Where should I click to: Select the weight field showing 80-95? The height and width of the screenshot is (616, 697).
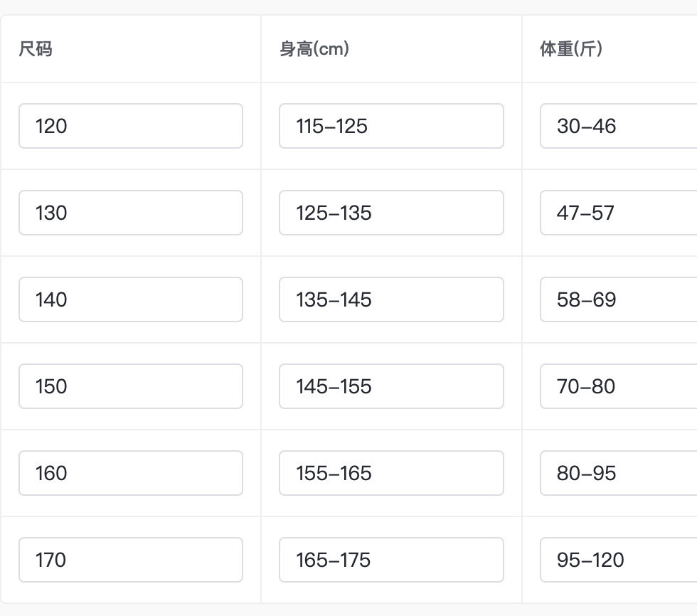619,473
